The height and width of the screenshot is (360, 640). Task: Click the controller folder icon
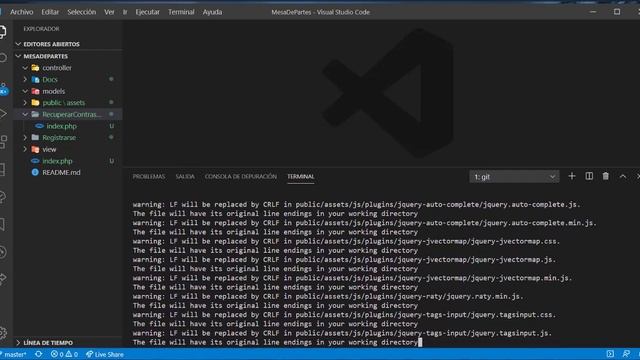point(36,68)
